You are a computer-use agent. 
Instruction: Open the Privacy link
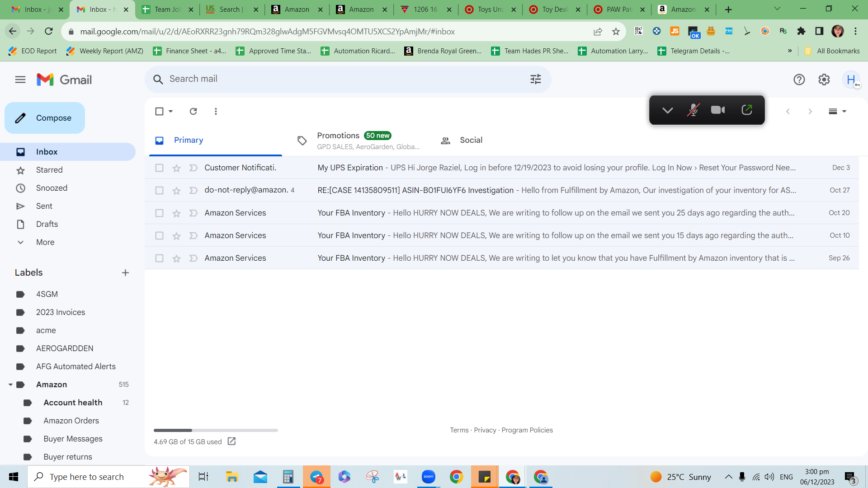(485, 430)
